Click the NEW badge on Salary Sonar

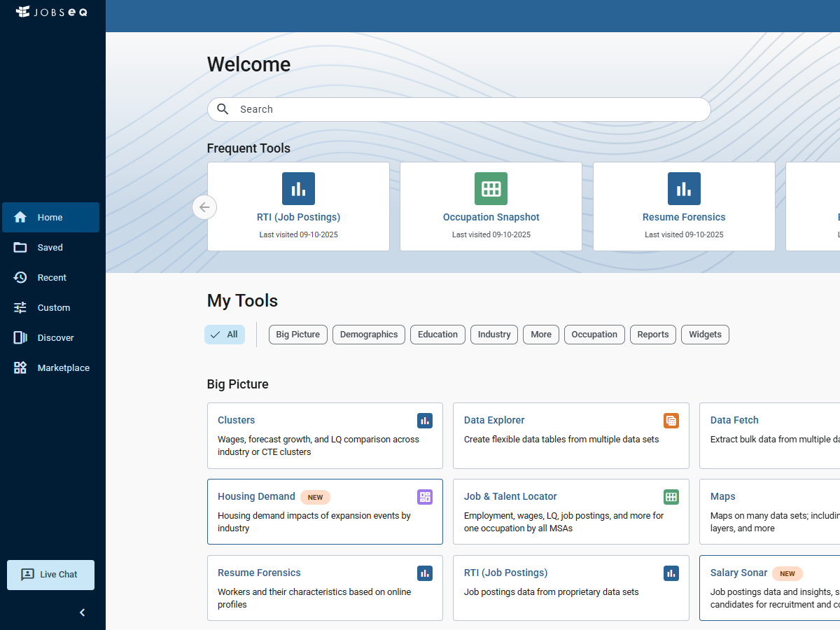(x=787, y=573)
